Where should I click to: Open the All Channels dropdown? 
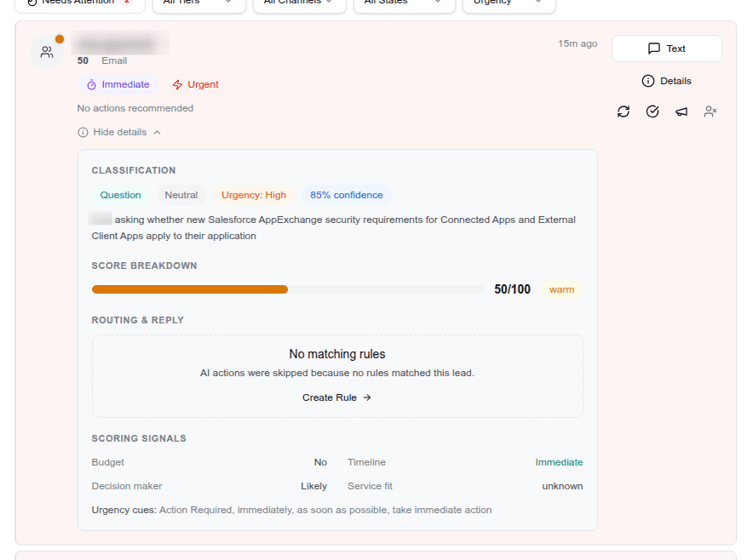tap(299, 3)
